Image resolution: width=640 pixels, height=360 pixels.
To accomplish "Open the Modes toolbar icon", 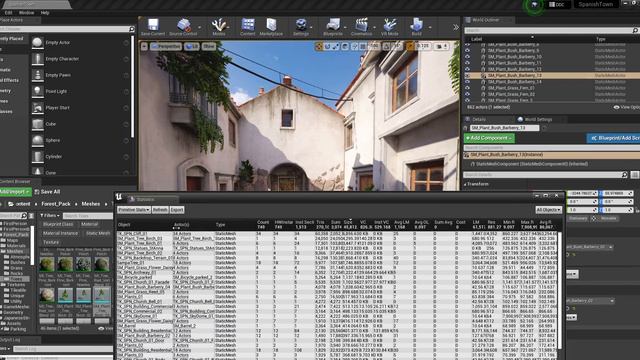I will pyautogui.click(x=219, y=24).
